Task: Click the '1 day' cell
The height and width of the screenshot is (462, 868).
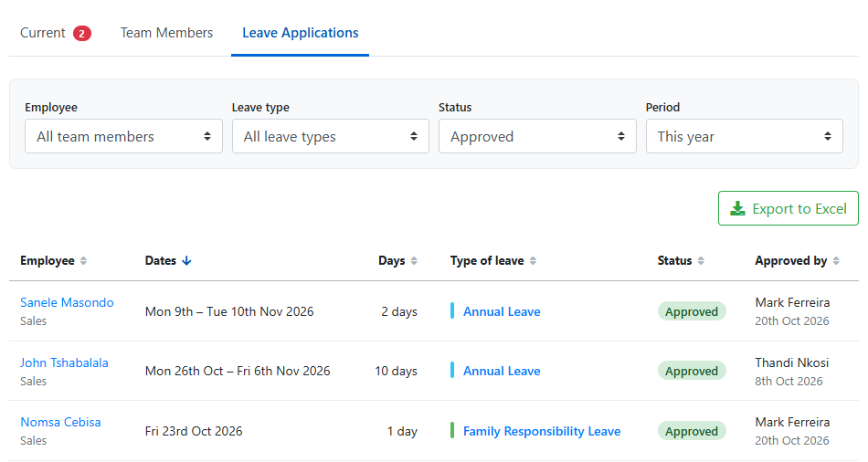Action: pos(402,431)
